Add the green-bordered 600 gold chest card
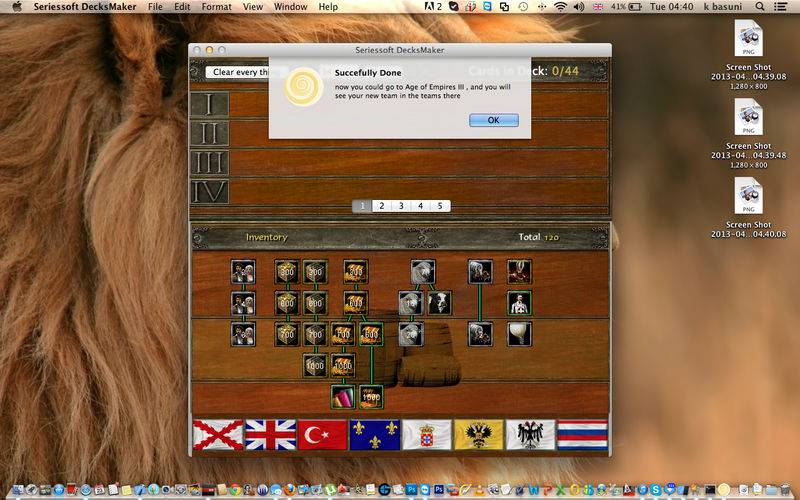This screenshot has height=500, width=800. [x=371, y=334]
